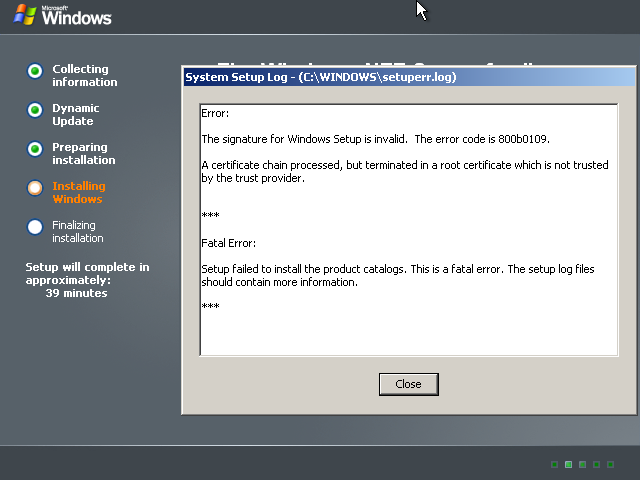Click the "39 minutes" time estimate
Image resolution: width=640 pixels, height=480 pixels.
76,293
